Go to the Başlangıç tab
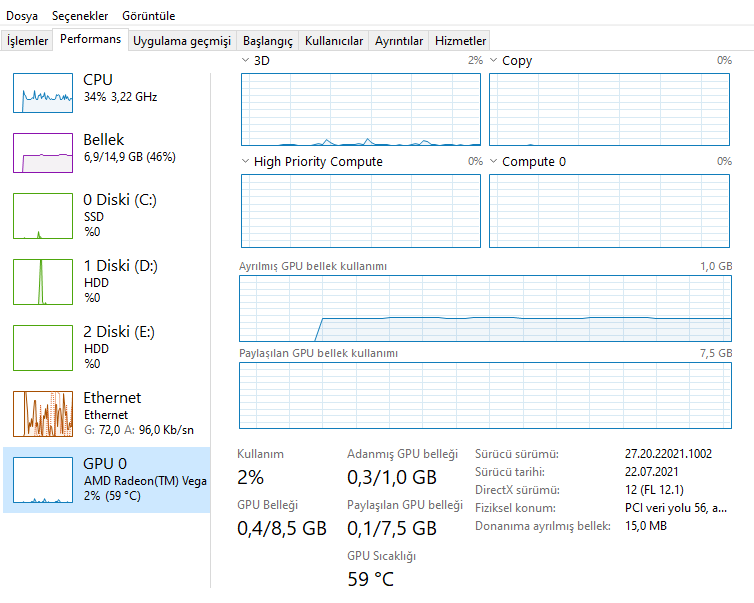754x603 pixels. (x=269, y=41)
